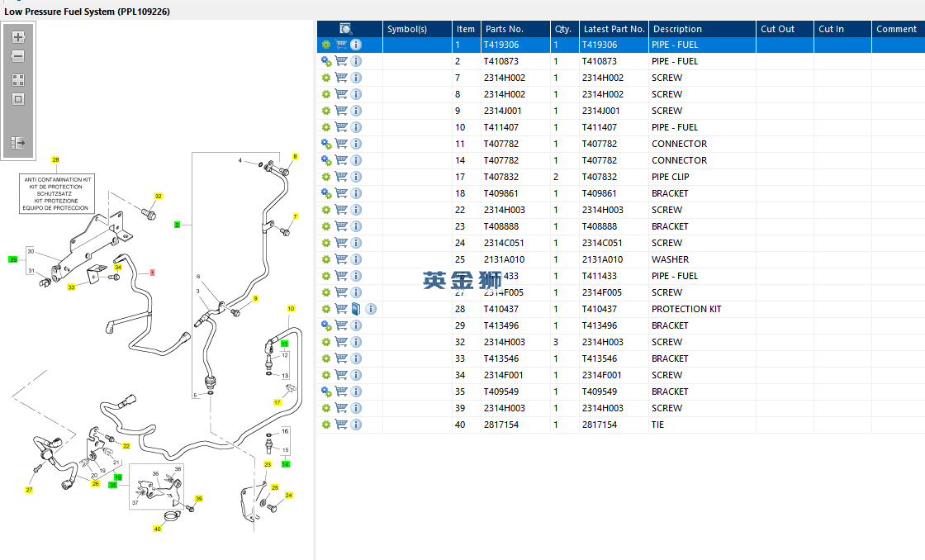
Task: Click the four-square grid view icon
Action: coord(18,80)
